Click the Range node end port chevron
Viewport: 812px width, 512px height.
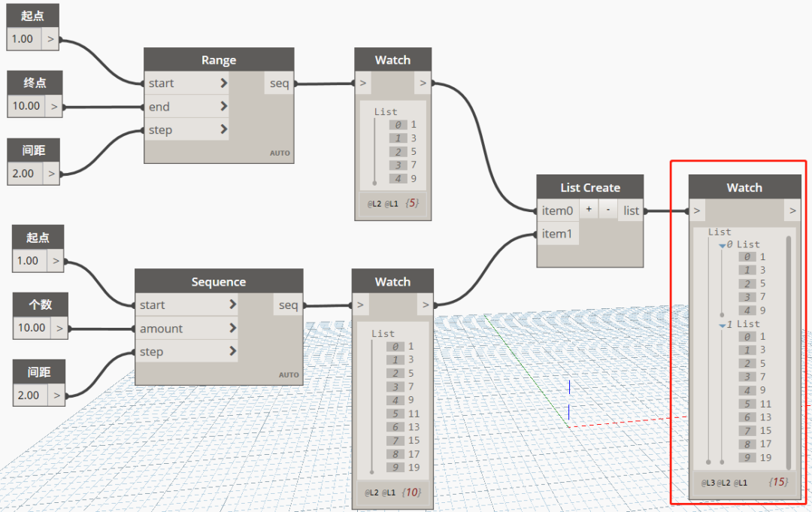pos(224,106)
